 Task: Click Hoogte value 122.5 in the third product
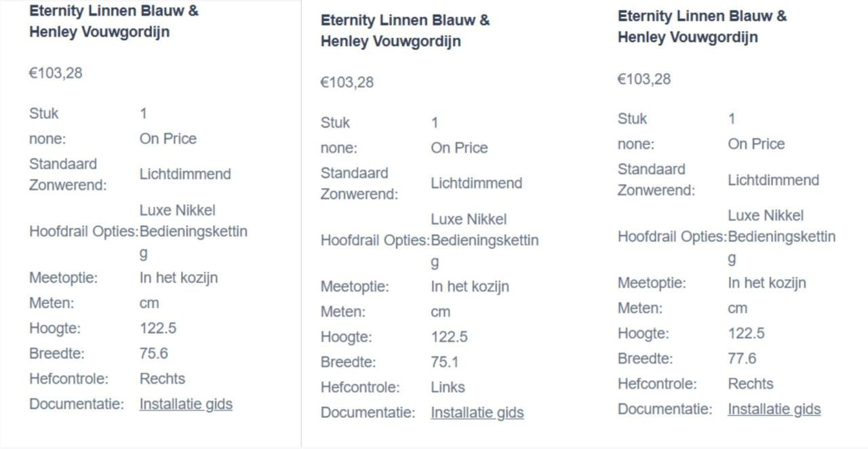747,334
